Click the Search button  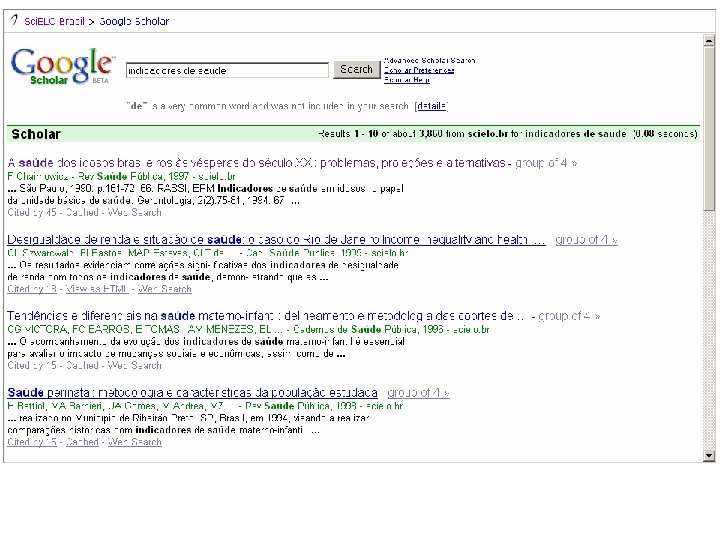coord(356,69)
